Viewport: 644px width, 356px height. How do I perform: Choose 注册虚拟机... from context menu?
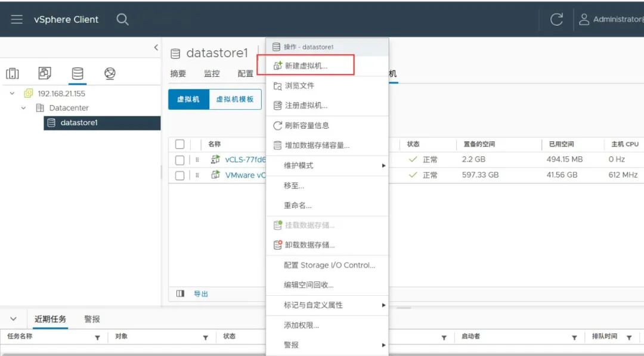click(327, 106)
